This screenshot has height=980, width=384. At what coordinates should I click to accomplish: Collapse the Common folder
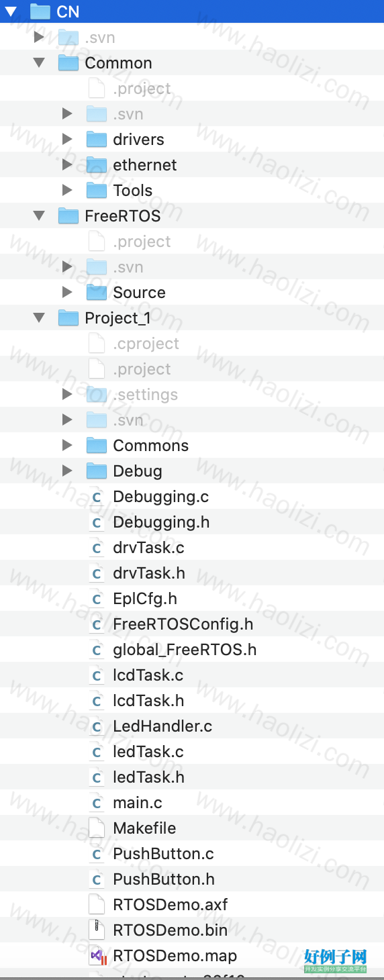point(40,62)
